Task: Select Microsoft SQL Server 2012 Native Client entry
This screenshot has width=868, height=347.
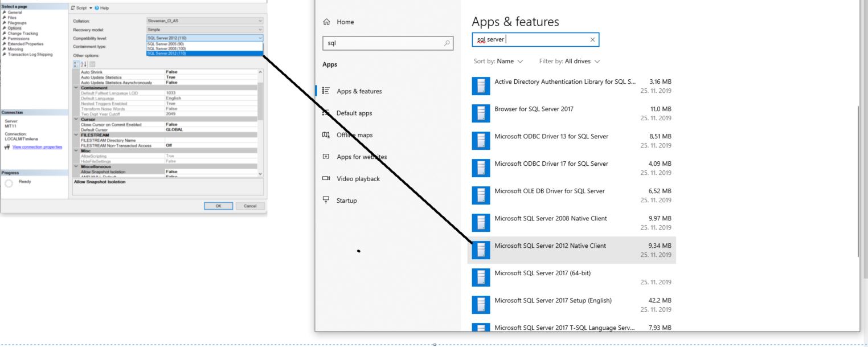Action: [x=572, y=250]
